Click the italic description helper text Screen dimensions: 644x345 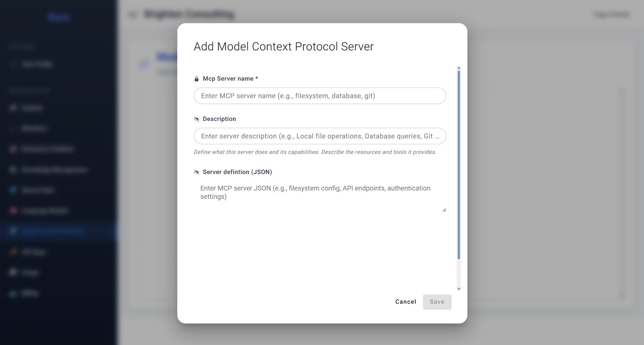315,152
